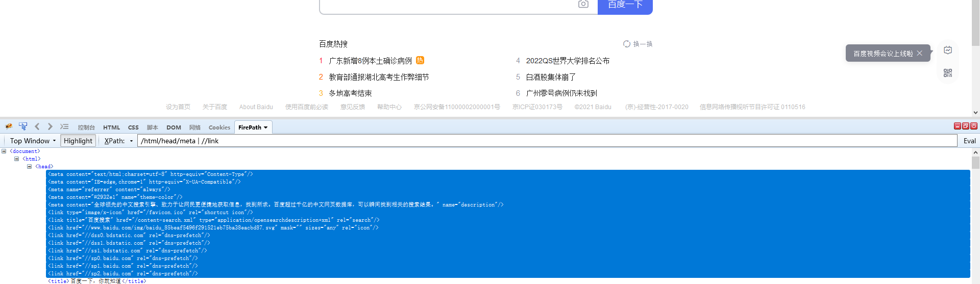The width and height of the screenshot is (980, 284).
Task: Open hot search 2022QS世界大学排名公布
Action: (568, 61)
